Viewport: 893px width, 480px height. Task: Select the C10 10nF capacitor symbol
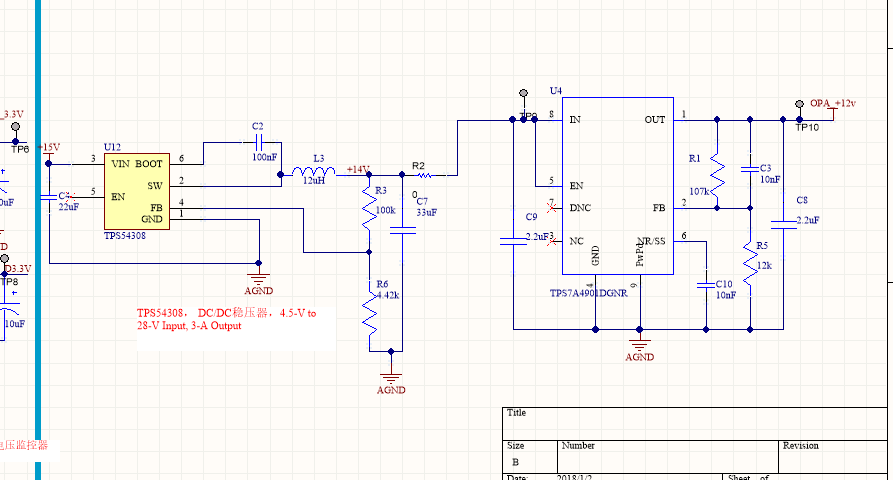pos(706,285)
